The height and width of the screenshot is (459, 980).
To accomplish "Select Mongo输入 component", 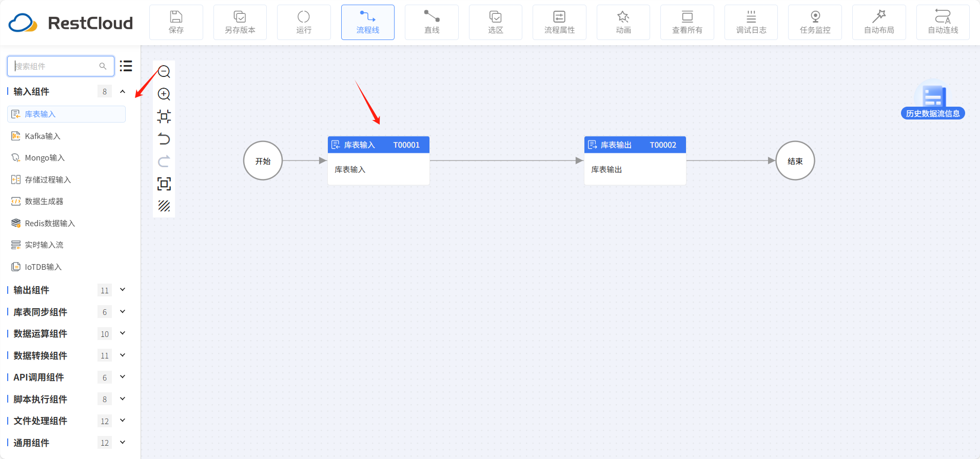I will [x=66, y=157].
